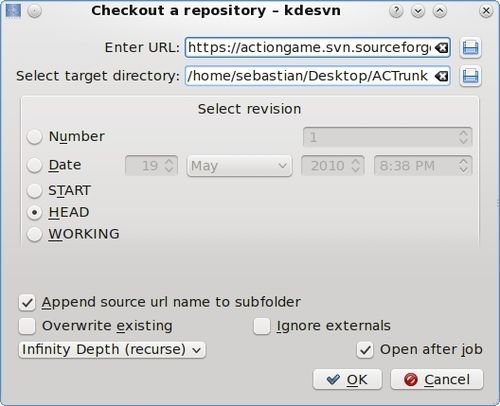
Task: Open file dialog icon beside Enter URL
Action: click(x=470, y=48)
